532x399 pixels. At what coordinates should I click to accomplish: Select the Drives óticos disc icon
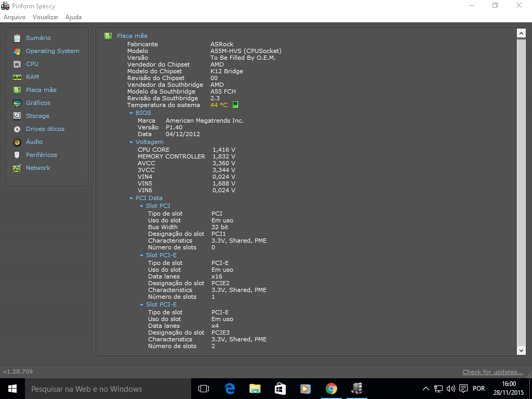click(17, 129)
